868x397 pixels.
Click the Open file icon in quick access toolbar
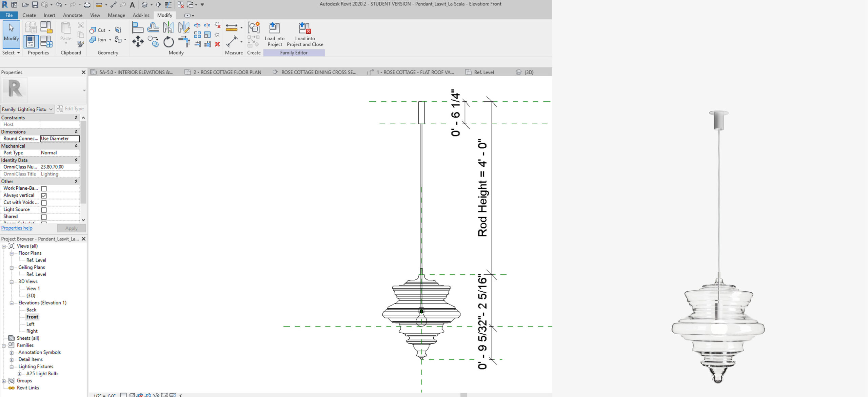coord(25,5)
